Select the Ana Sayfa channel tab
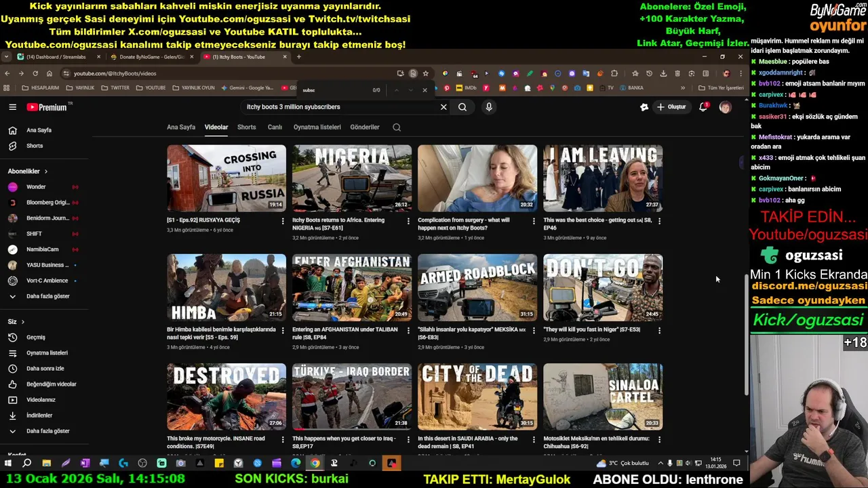Image resolution: width=868 pixels, height=488 pixels. click(181, 127)
